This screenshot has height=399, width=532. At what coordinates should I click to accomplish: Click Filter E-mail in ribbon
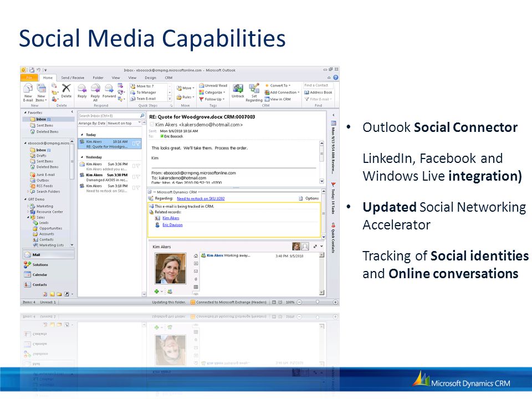tap(318, 99)
